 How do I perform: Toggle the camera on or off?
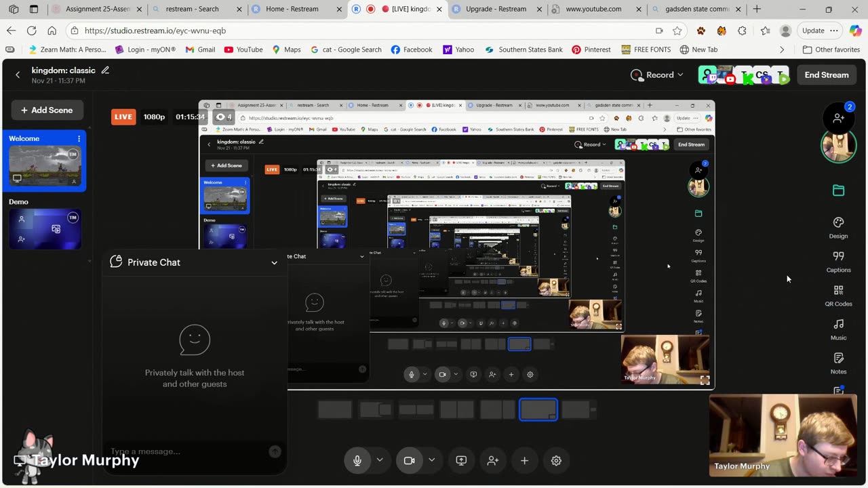tap(409, 460)
